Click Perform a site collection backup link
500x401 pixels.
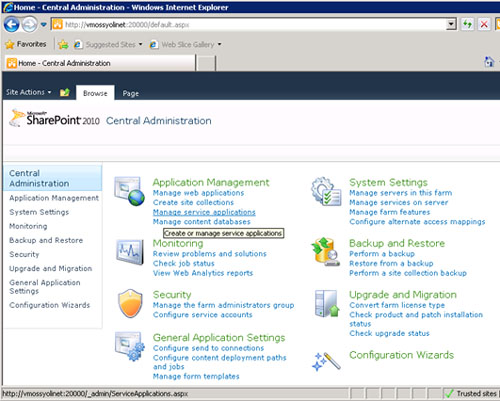point(408,273)
